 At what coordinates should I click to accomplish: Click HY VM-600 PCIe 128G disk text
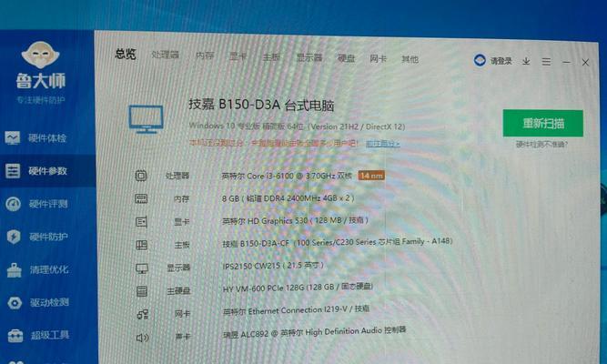tap(298, 288)
